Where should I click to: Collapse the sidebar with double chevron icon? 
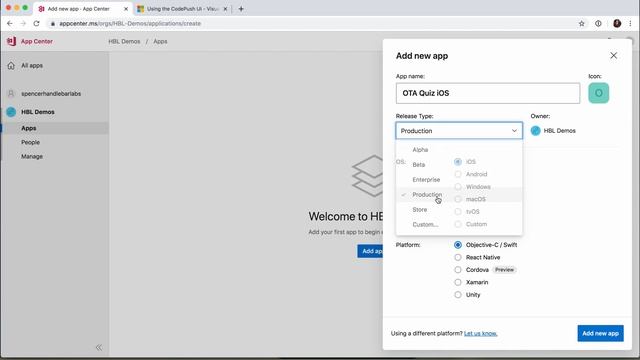point(99,347)
